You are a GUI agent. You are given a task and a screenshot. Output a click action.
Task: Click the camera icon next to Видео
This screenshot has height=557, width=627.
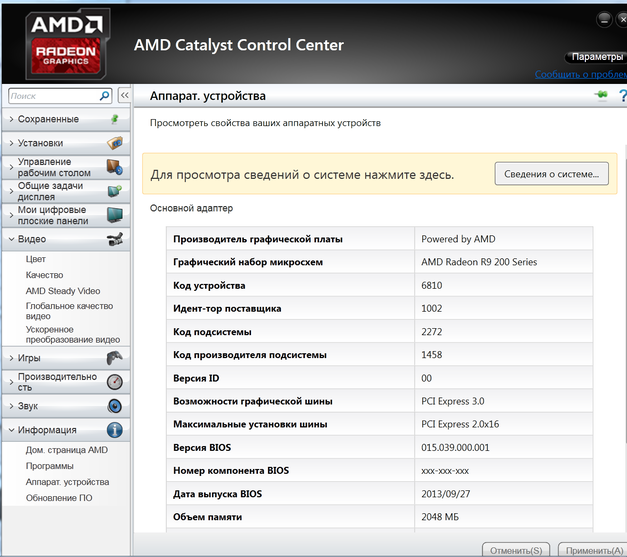(x=115, y=239)
